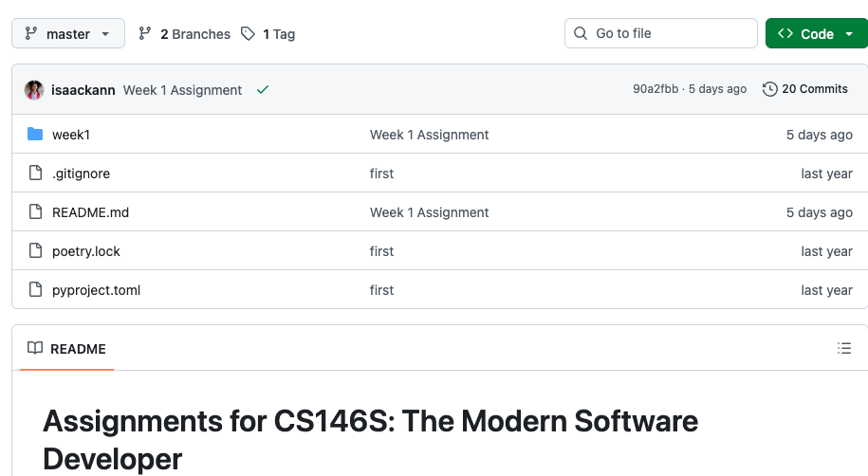Click 'last year' in poetry.lock row
The height and width of the screenshot is (476, 868).
click(826, 251)
